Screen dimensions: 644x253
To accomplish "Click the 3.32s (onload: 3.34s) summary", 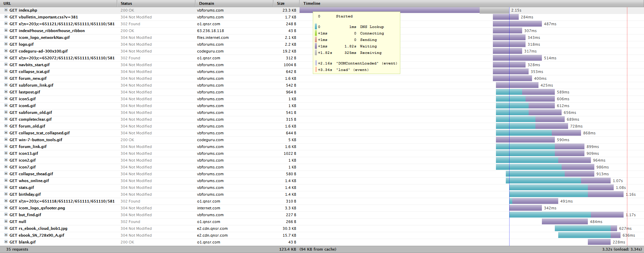I will pyautogui.click(x=622, y=249).
